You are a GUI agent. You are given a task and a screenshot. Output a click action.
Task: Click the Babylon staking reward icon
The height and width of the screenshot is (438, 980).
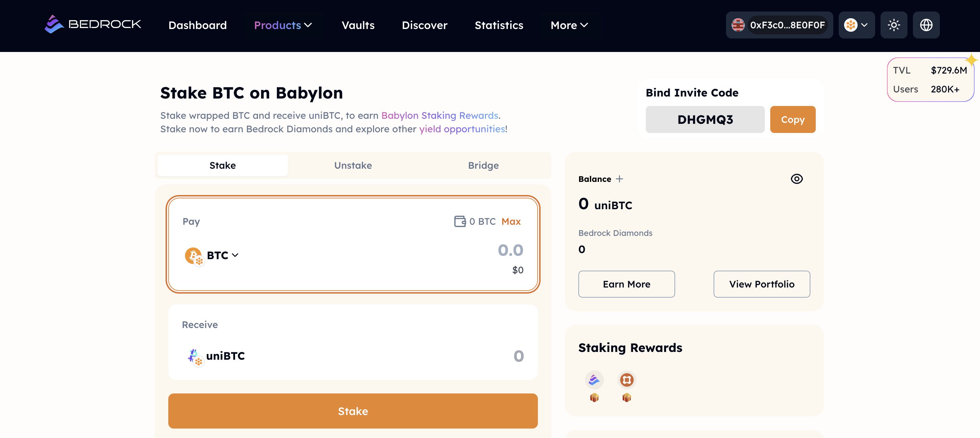(627, 379)
